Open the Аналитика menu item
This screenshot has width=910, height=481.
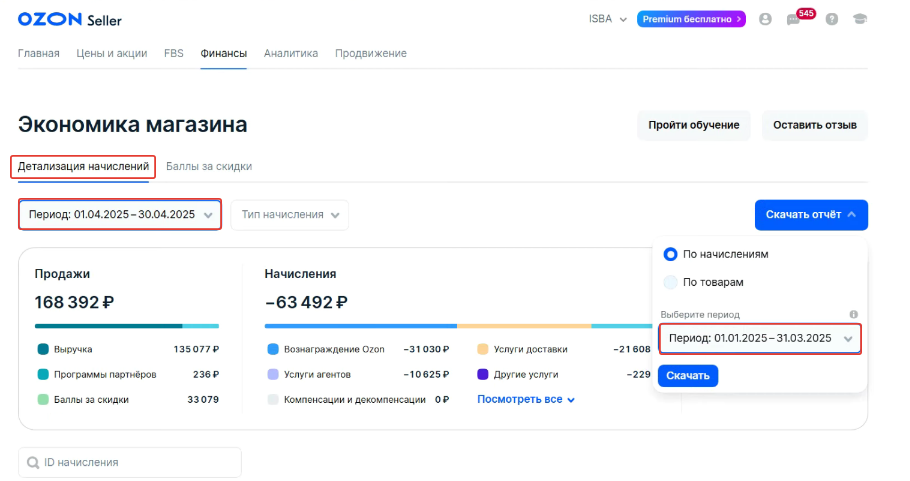[x=291, y=53]
